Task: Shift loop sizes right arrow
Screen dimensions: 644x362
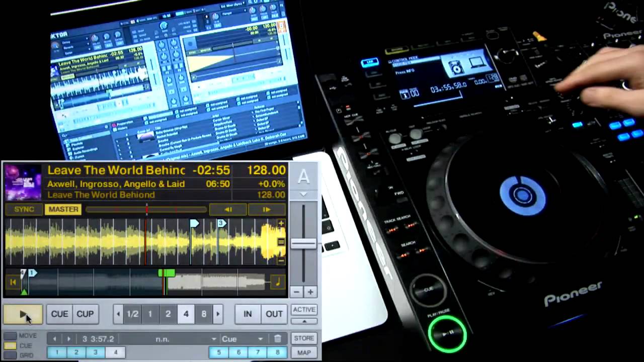Action: 218,314
